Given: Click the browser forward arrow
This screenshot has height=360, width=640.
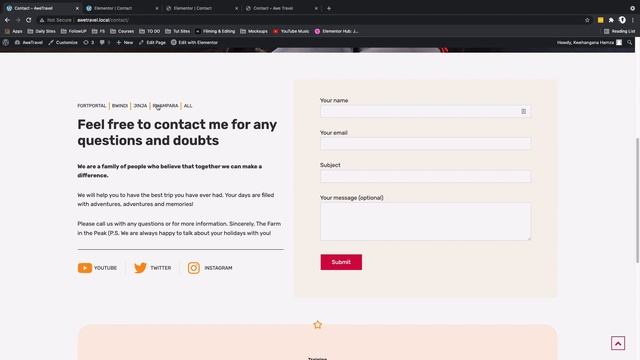Looking at the screenshot, I should pyautogui.click(x=18, y=20).
